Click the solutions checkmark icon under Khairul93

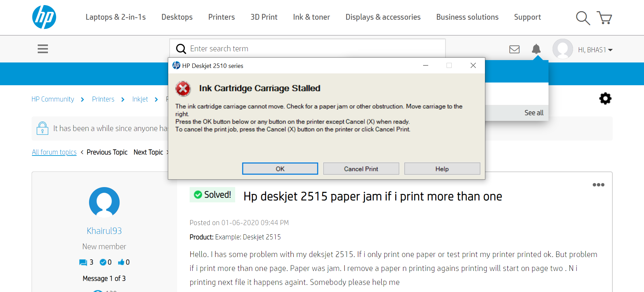(103, 262)
